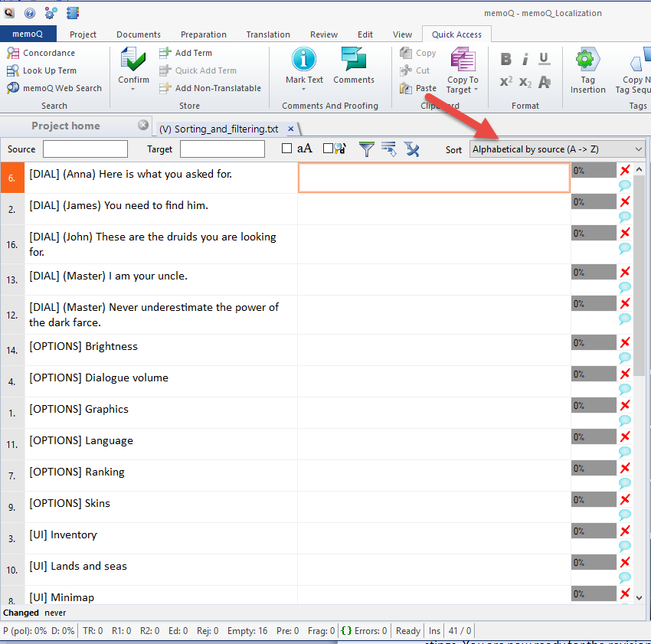Apply superscript formatting
The width and height of the screenshot is (651, 644).
[x=505, y=81]
